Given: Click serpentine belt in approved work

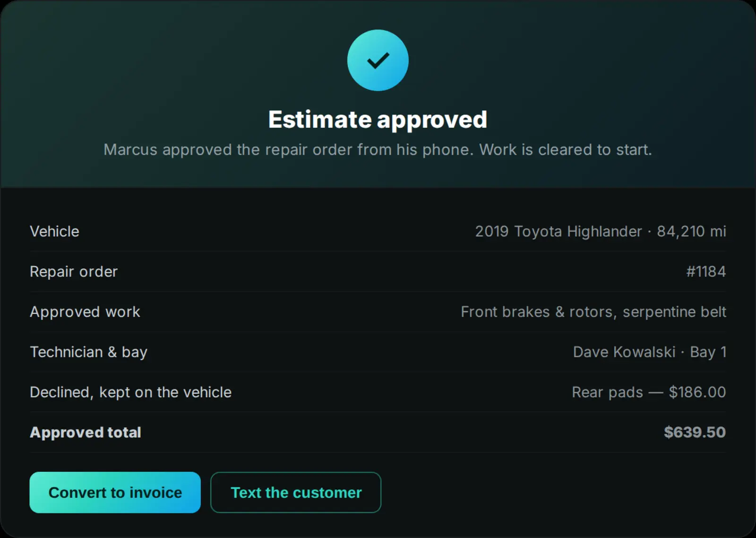Looking at the screenshot, I should point(674,312).
